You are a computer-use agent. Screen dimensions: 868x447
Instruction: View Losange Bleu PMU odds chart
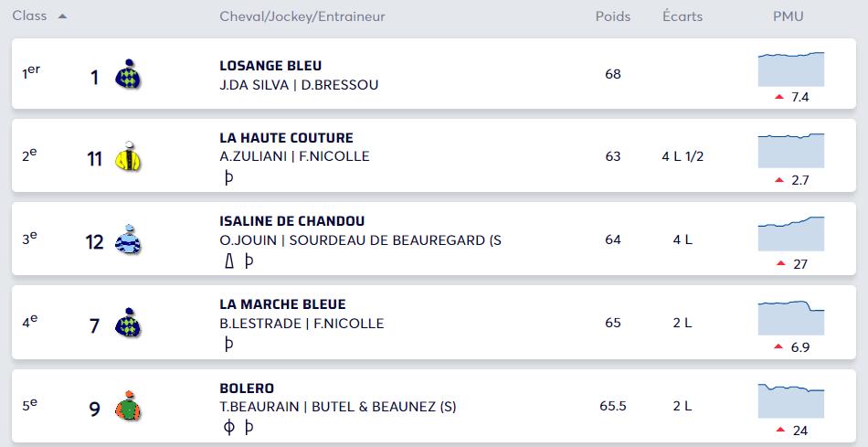(x=791, y=69)
